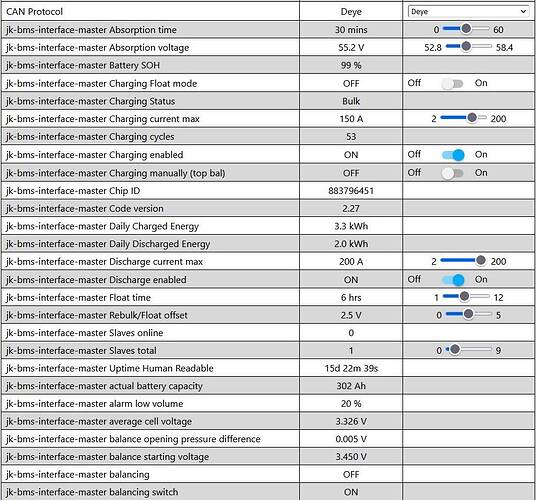The height and width of the screenshot is (500, 537).
Task: Click the Absorption time value 30 mins
Action: pos(351,30)
